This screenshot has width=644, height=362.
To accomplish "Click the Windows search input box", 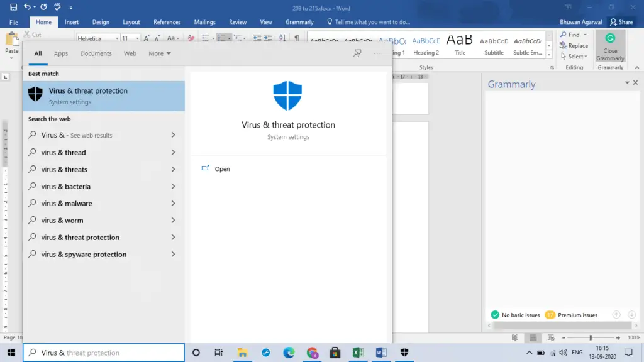I will tap(104, 353).
